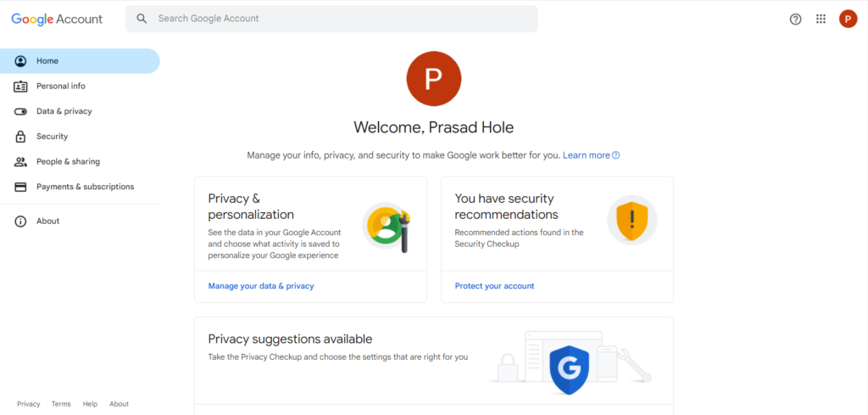Click the search magnifier icon

pos(142,19)
